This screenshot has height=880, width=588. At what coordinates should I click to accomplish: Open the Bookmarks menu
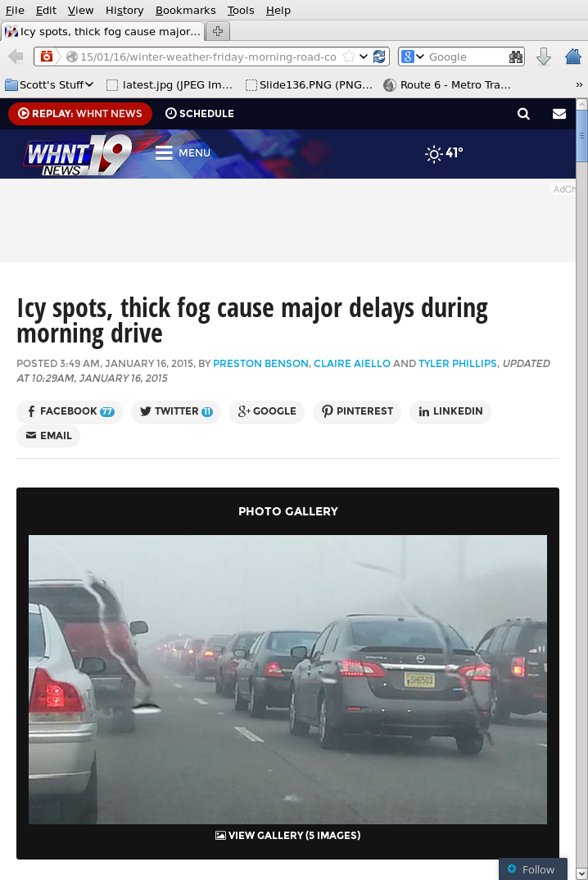[x=186, y=10]
